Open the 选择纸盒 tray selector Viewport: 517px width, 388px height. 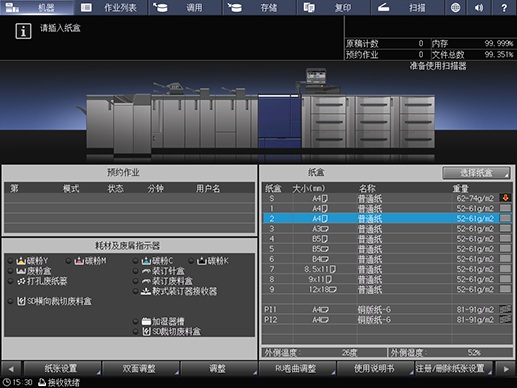tap(476, 173)
